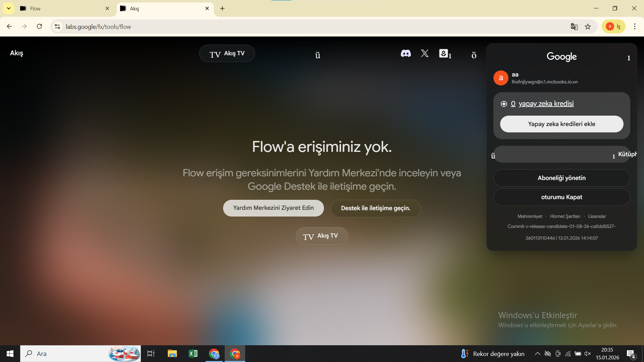The height and width of the screenshot is (362, 644).
Task: Open a new browser tab
Action: [x=222, y=9]
